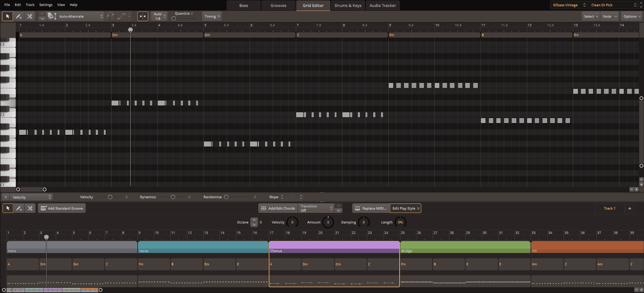Screen dimensions: 644x293
Task: Open the Settings menu
Action: (x=46, y=5)
